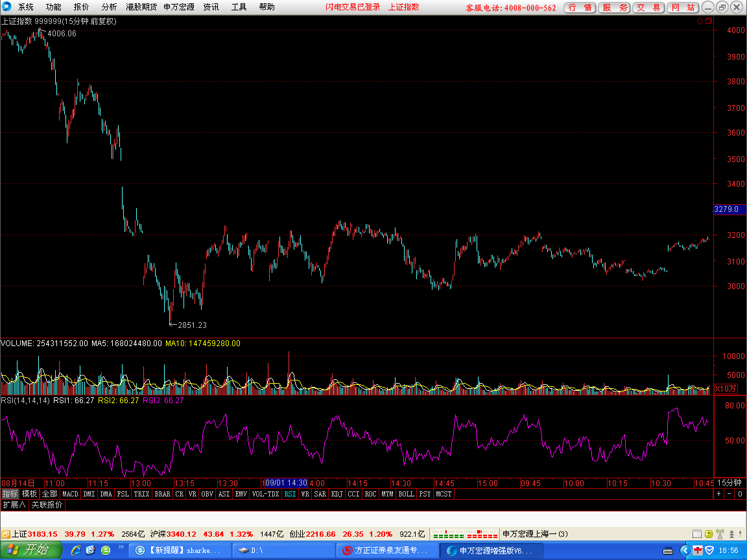Expand the 扩展∧ panel

point(14,505)
